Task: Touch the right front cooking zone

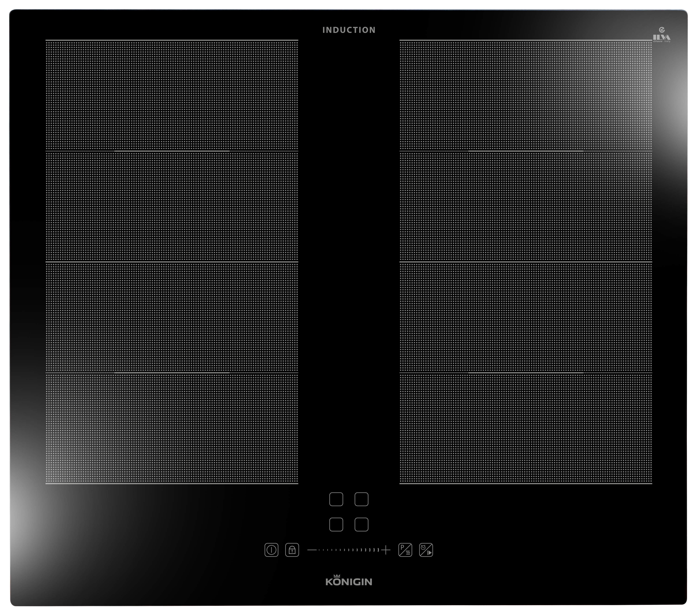Action: pyautogui.click(x=525, y=428)
